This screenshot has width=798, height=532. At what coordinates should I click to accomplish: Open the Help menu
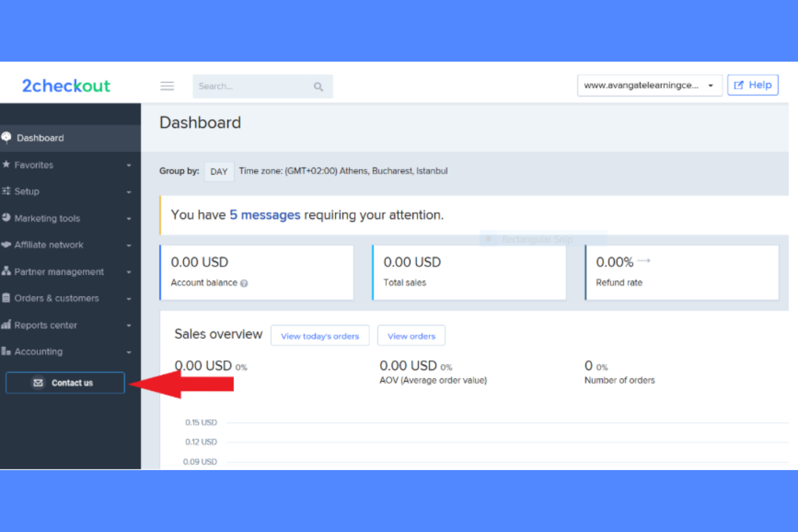[753, 85]
